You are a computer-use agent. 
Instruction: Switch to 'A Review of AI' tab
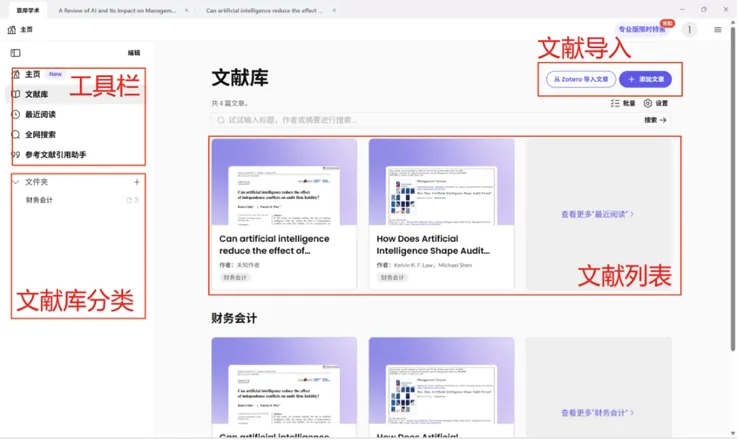click(x=122, y=9)
